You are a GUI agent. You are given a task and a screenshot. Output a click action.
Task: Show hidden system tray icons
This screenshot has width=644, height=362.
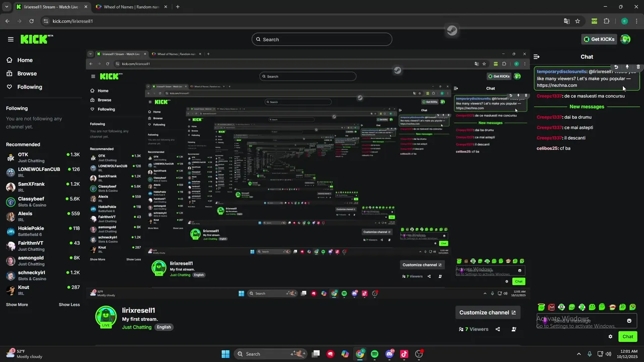tap(579, 354)
